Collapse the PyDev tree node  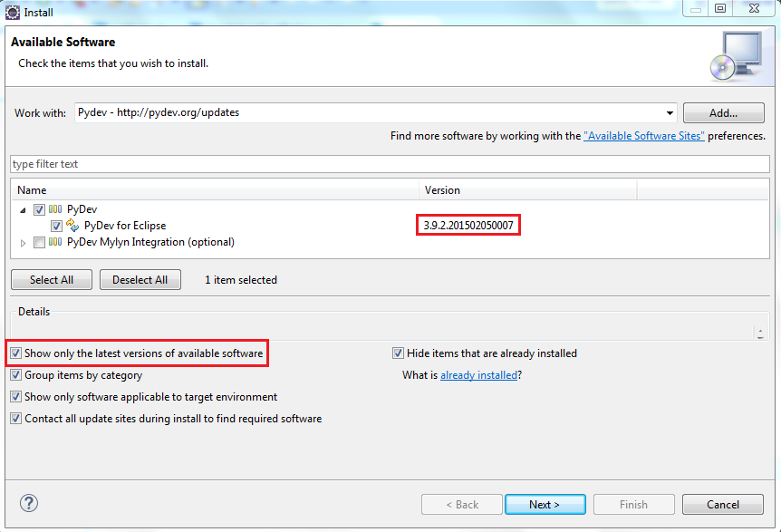[x=23, y=210]
